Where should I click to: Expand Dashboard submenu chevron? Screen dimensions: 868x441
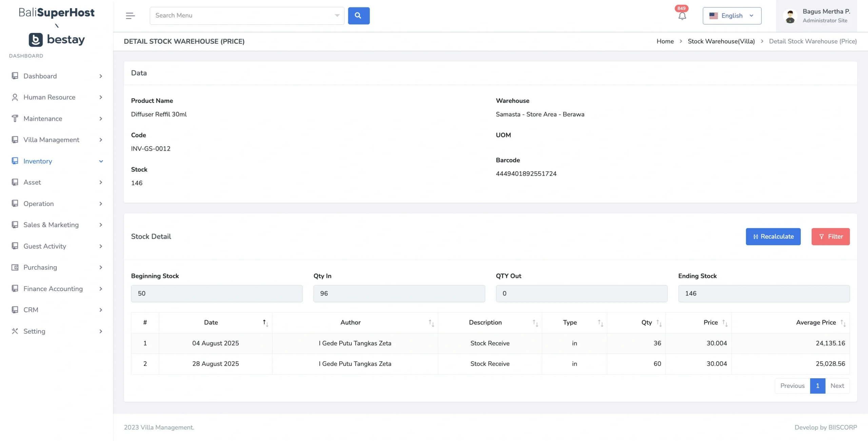click(x=101, y=76)
